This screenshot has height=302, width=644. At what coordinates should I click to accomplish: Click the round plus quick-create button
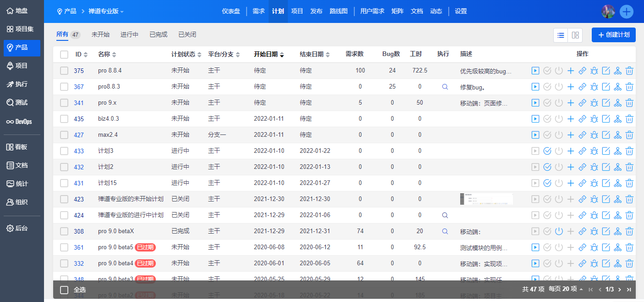[627, 11]
